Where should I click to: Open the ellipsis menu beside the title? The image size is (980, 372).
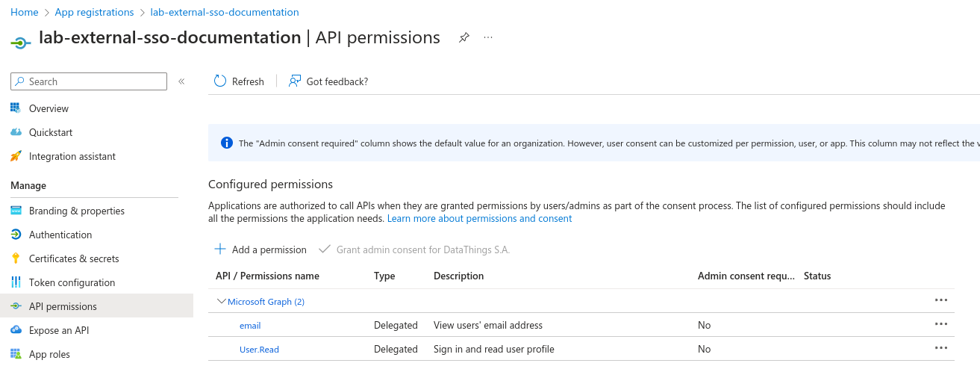tap(488, 37)
